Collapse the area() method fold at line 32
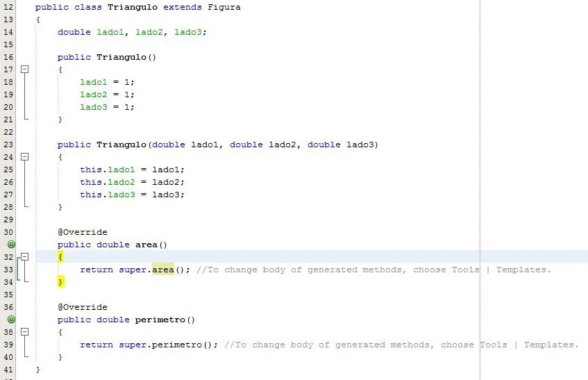Screen dimensions: 588x380 (x=24, y=256)
